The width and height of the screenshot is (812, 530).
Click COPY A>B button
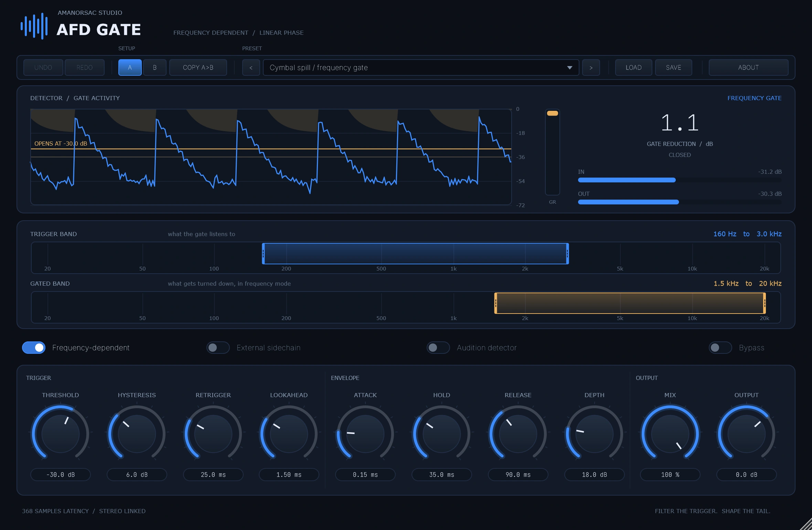click(198, 67)
